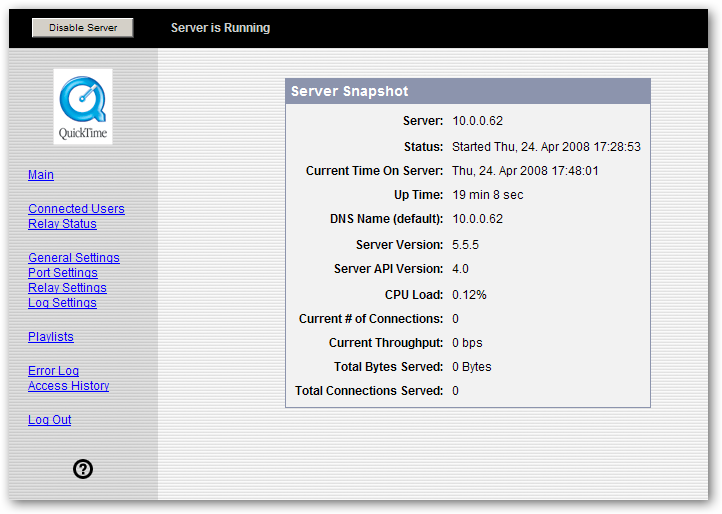Click the 'Total Connections Served:' label
Viewport: 722px width, 514px height.
(x=369, y=391)
